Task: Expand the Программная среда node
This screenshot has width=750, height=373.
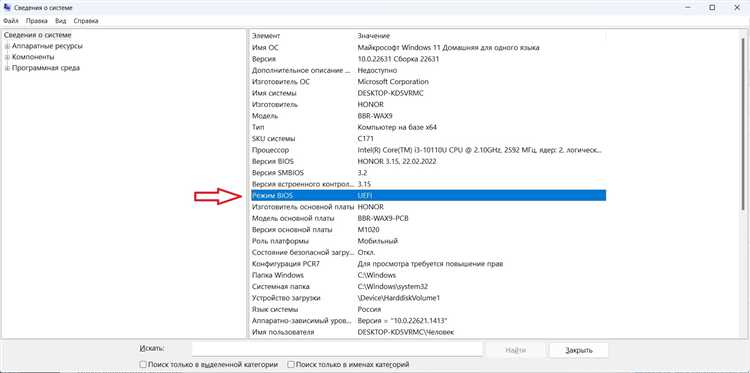Action: point(7,68)
